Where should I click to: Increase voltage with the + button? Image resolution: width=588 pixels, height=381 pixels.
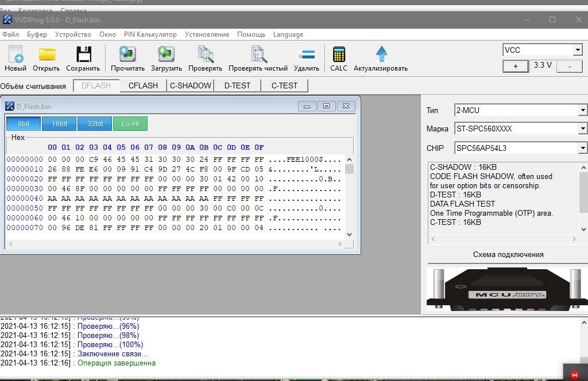click(516, 67)
